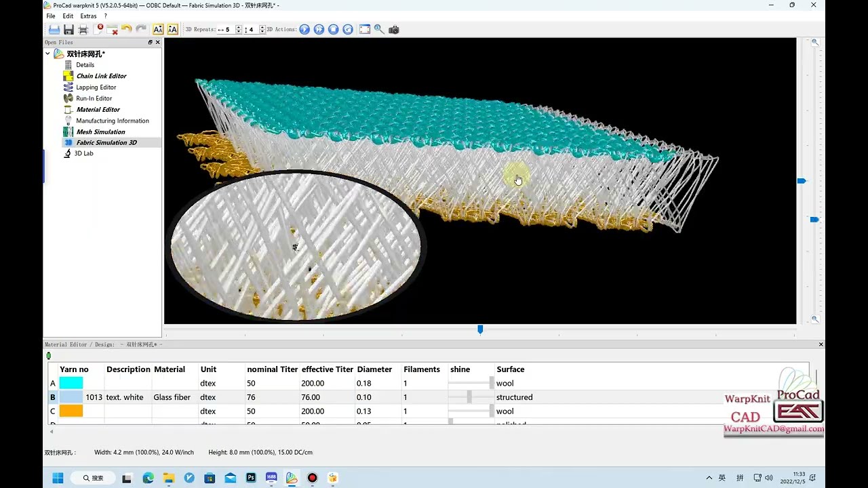Open the Mesh Simulation item
This screenshot has width=868, height=488.
[x=100, y=132]
